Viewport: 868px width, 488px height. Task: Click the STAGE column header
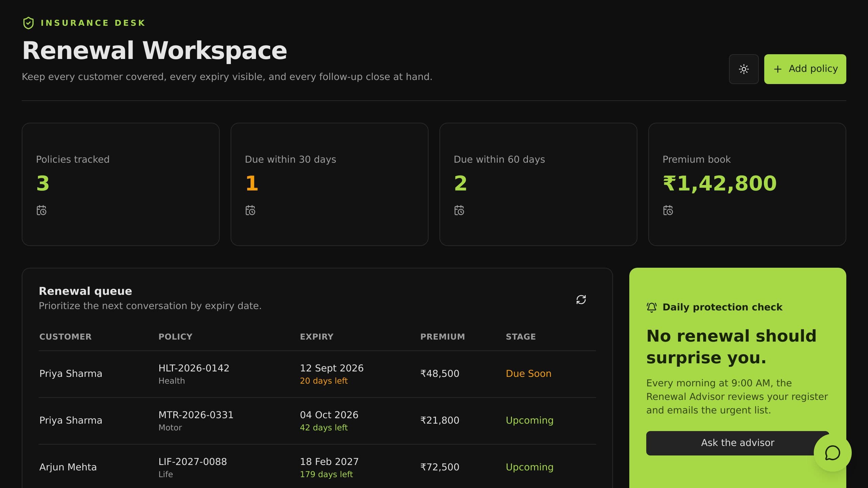[521, 337]
